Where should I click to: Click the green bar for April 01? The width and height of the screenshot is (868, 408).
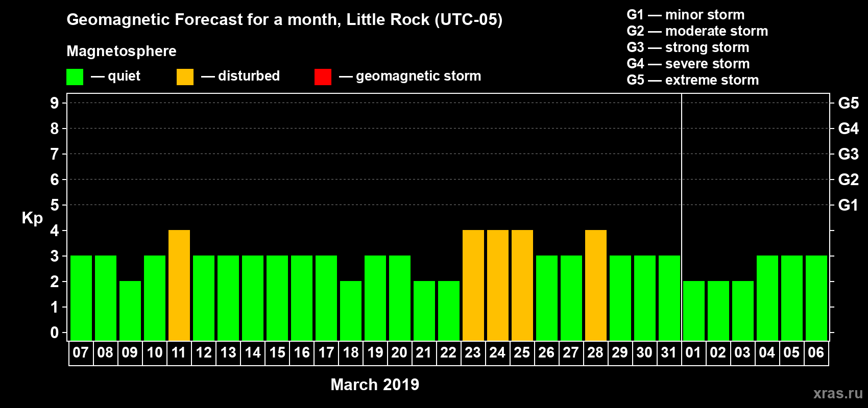tap(694, 311)
